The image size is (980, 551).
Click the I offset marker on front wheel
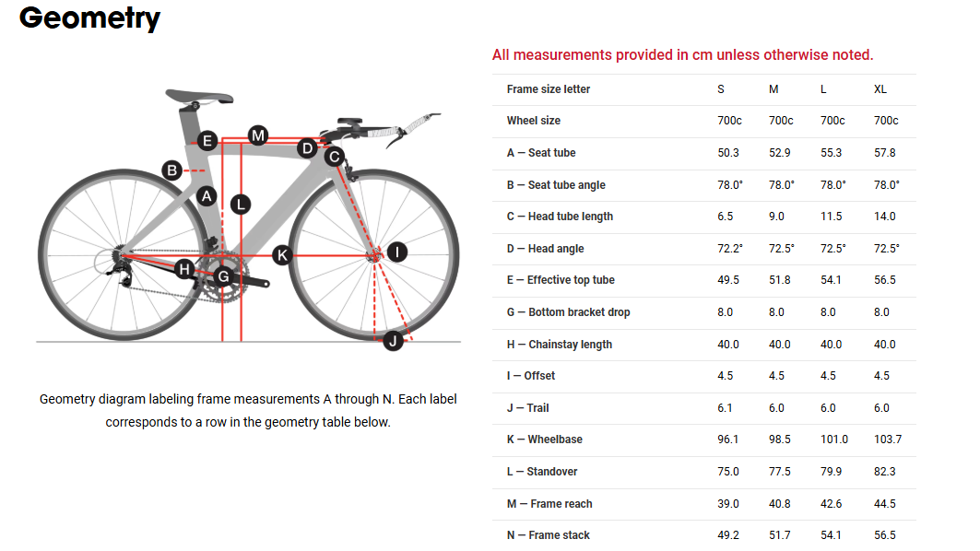396,252
